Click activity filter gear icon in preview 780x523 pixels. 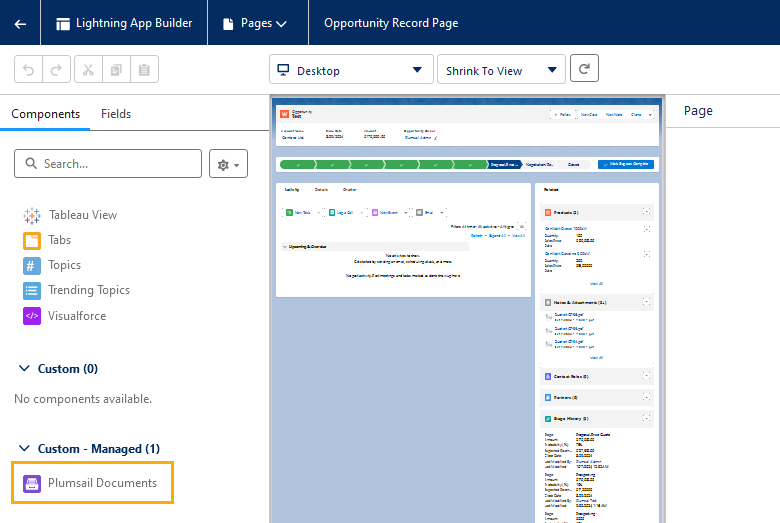(521, 226)
